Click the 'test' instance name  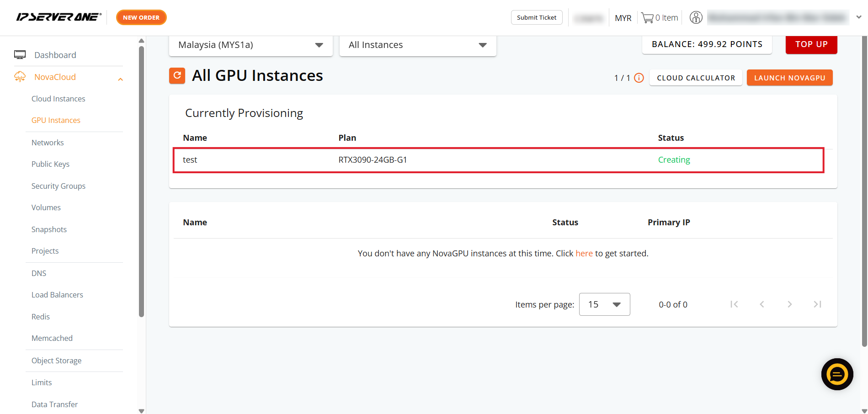tap(190, 159)
